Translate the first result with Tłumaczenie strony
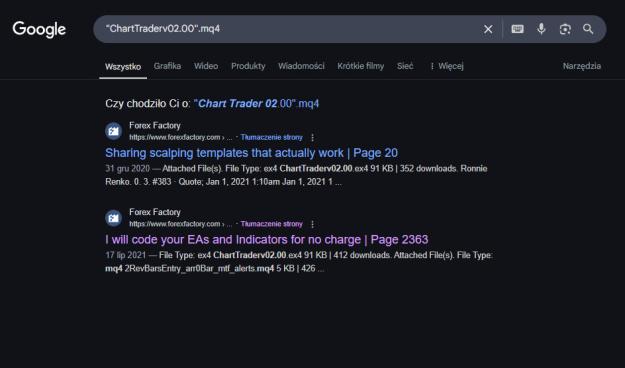This screenshot has width=625, height=368. (x=271, y=137)
